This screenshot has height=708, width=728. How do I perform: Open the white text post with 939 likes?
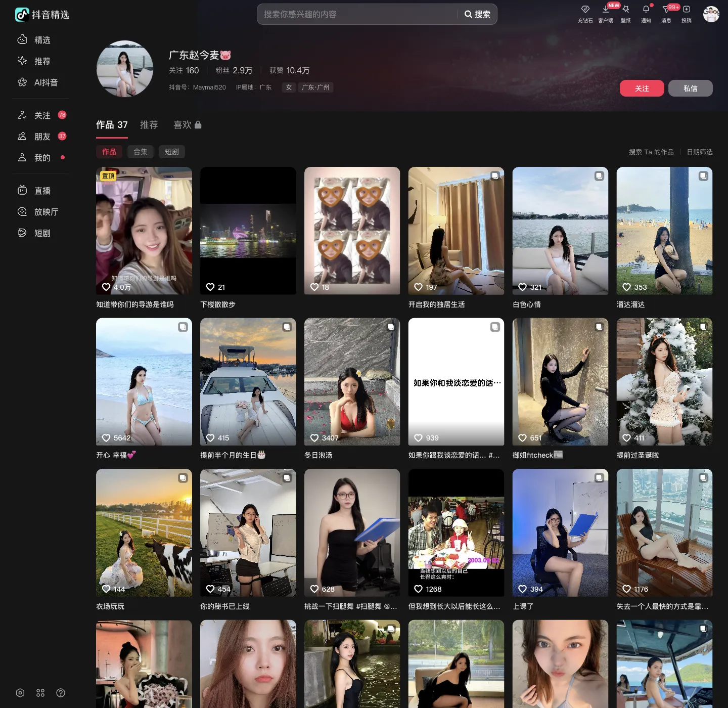click(x=457, y=382)
